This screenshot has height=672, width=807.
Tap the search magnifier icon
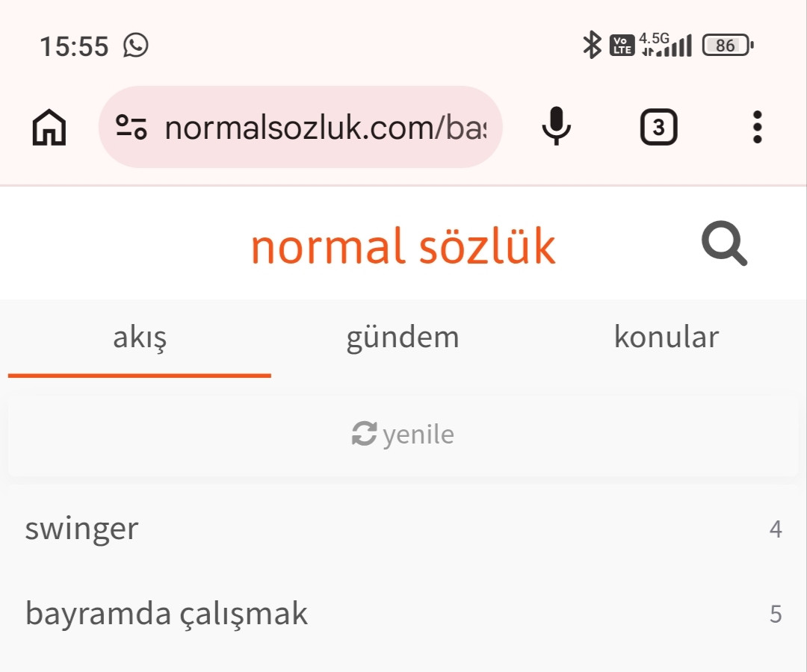(724, 245)
